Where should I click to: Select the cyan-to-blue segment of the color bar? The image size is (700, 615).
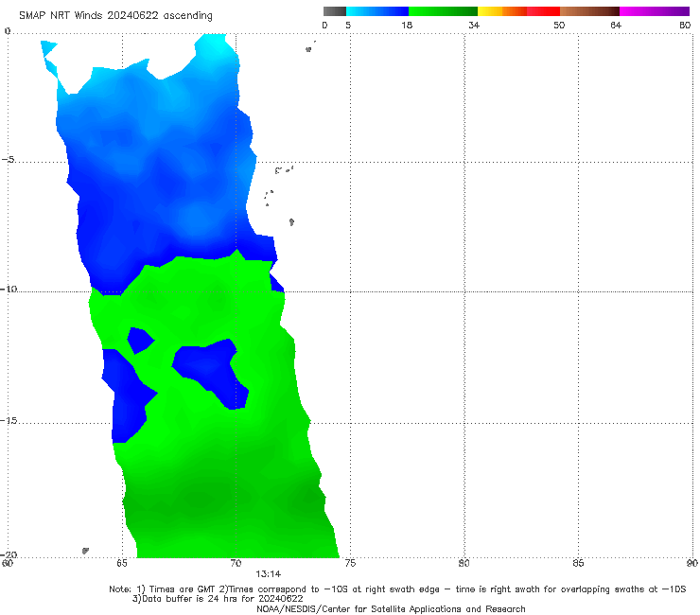[377, 11]
